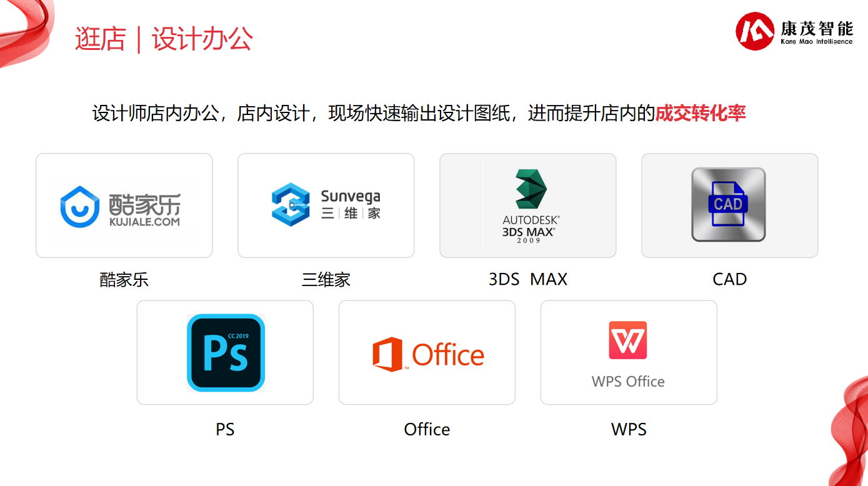Viewport: 868px width, 486px height.
Task: Click the slide title 逛店 | 设计办公
Action: click(164, 39)
